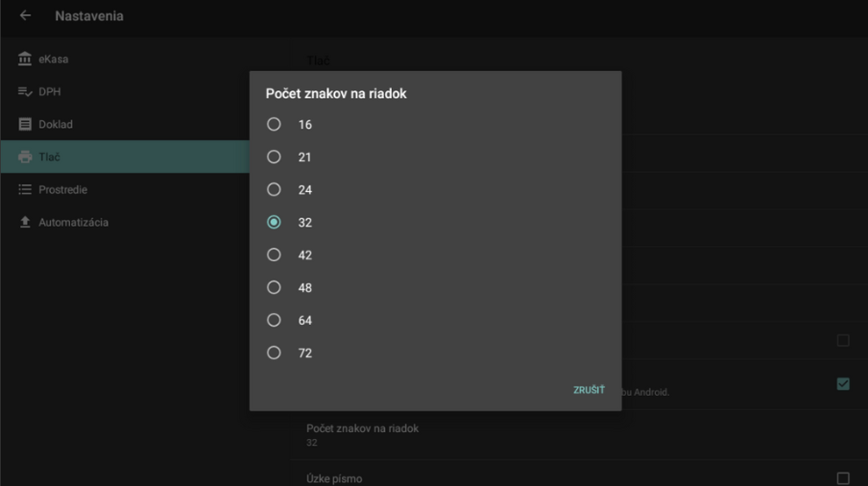
Task: Pick the 72 radio option
Action: coord(275,353)
